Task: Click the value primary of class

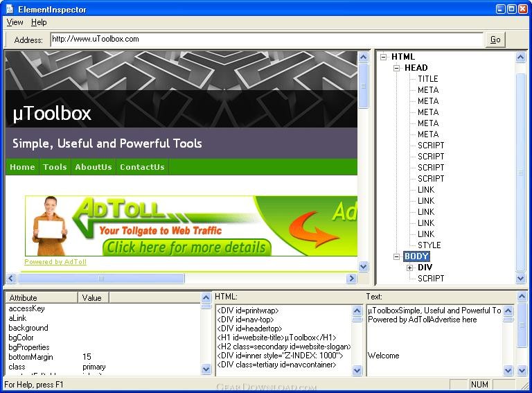Action: [94, 367]
